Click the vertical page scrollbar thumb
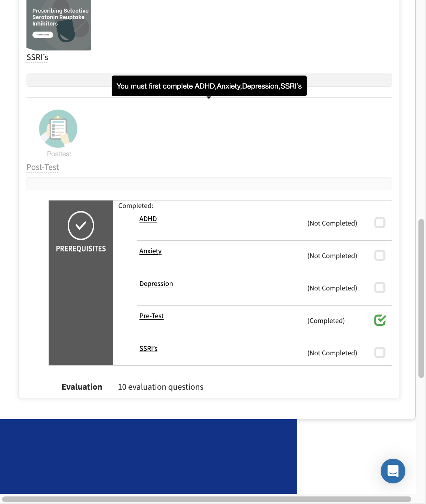The image size is (426, 504). (421, 298)
